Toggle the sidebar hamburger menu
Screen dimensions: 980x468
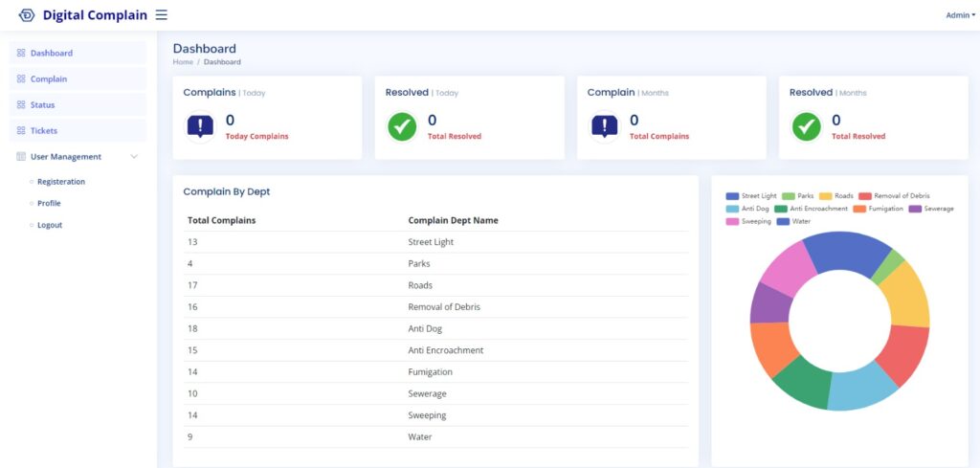(161, 15)
